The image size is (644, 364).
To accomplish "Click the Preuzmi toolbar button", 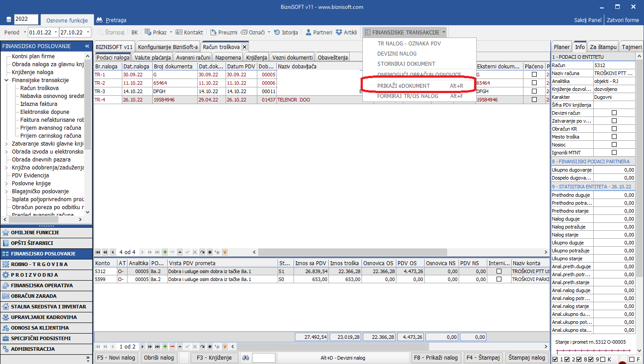I will [x=224, y=32].
